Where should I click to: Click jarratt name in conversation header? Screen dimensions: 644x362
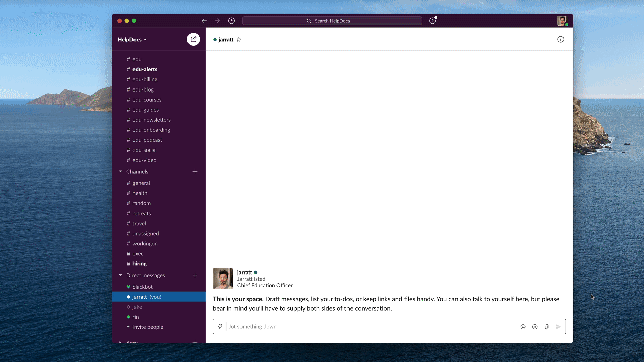pyautogui.click(x=226, y=39)
